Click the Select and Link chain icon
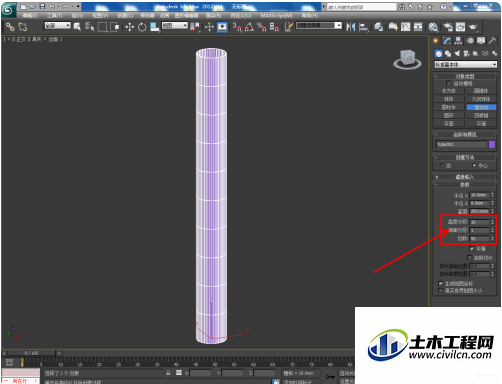The height and width of the screenshot is (384, 502). [10, 27]
